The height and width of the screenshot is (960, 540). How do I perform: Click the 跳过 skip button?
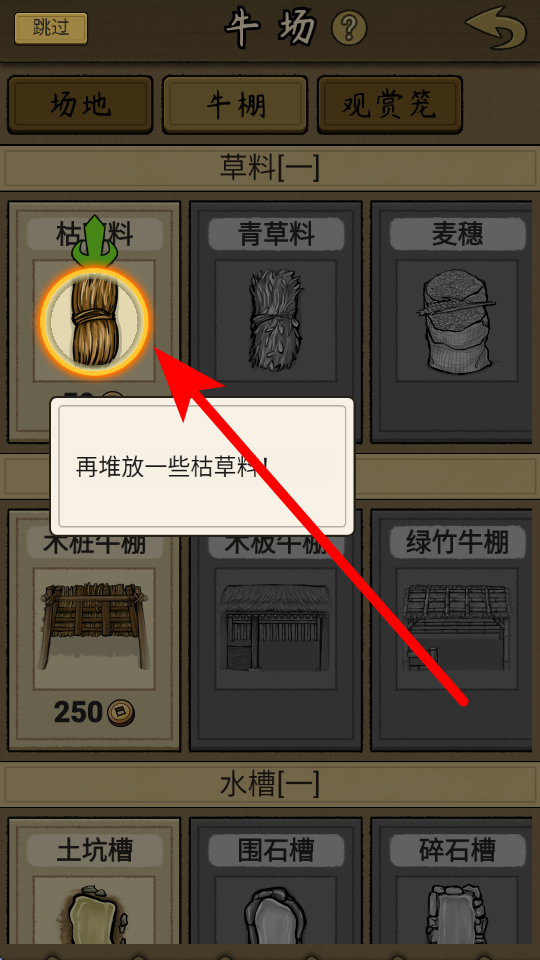click(x=51, y=29)
